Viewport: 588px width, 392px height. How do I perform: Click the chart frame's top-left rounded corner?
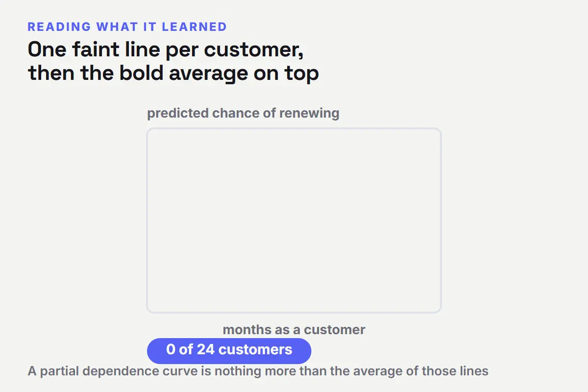149,131
